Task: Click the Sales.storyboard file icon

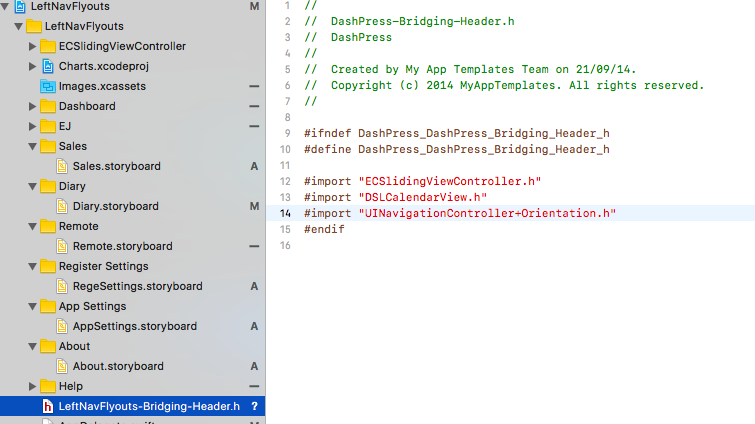Action: (x=61, y=166)
